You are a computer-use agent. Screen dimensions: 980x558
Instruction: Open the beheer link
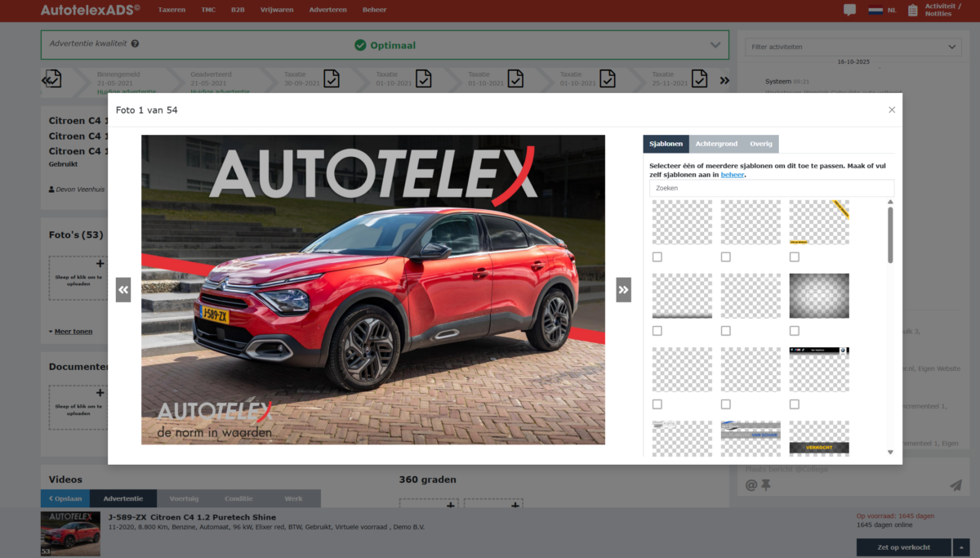pos(733,175)
